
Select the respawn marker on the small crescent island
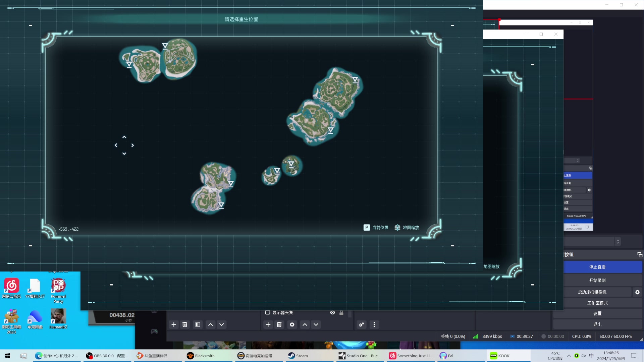(x=277, y=171)
